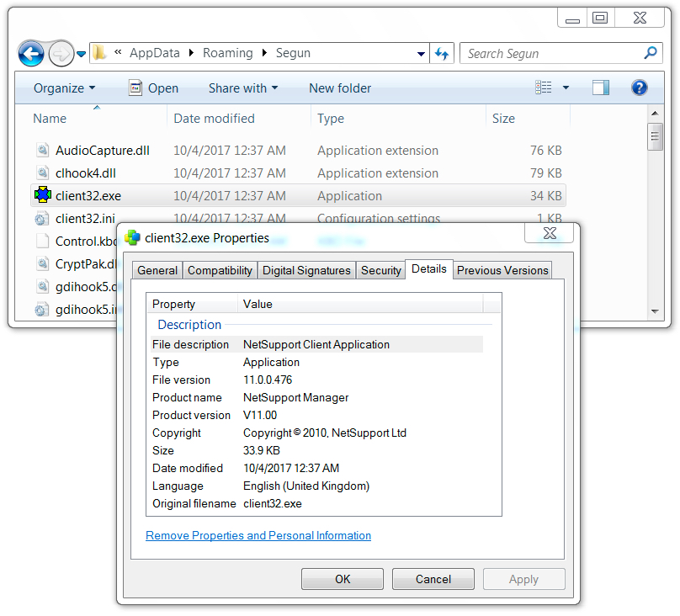Select the File description property row

[317, 345]
